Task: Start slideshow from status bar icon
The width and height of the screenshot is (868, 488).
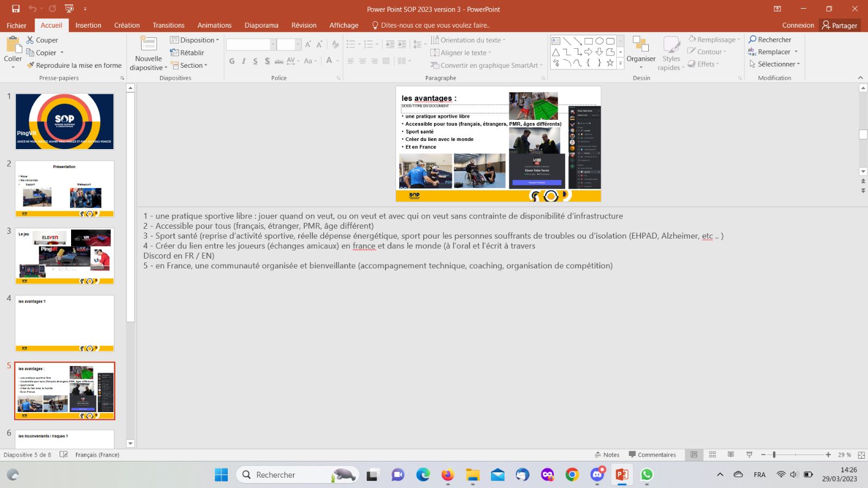Action: tap(749, 454)
